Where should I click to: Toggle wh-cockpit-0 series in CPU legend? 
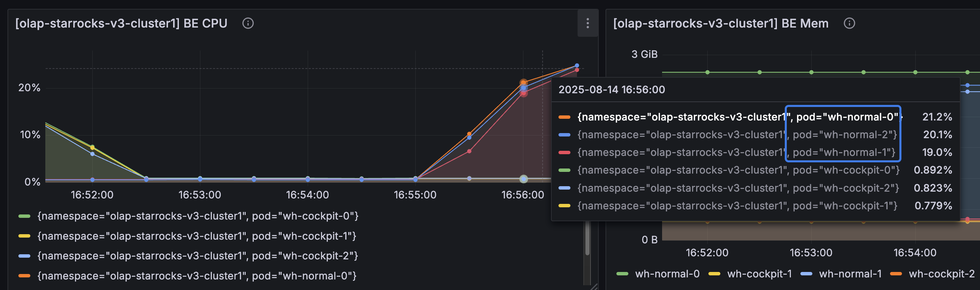point(198,216)
